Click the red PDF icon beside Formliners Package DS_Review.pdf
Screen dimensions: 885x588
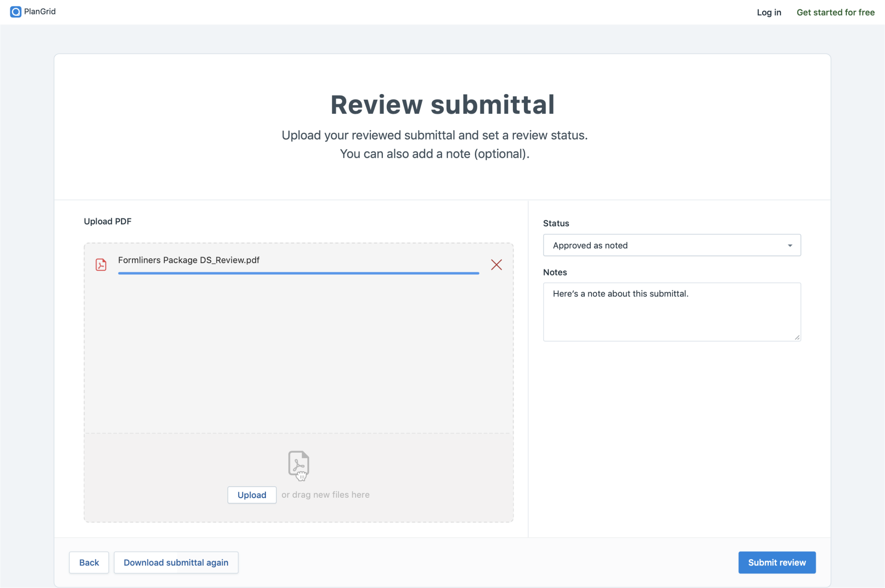pyautogui.click(x=101, y=264)
